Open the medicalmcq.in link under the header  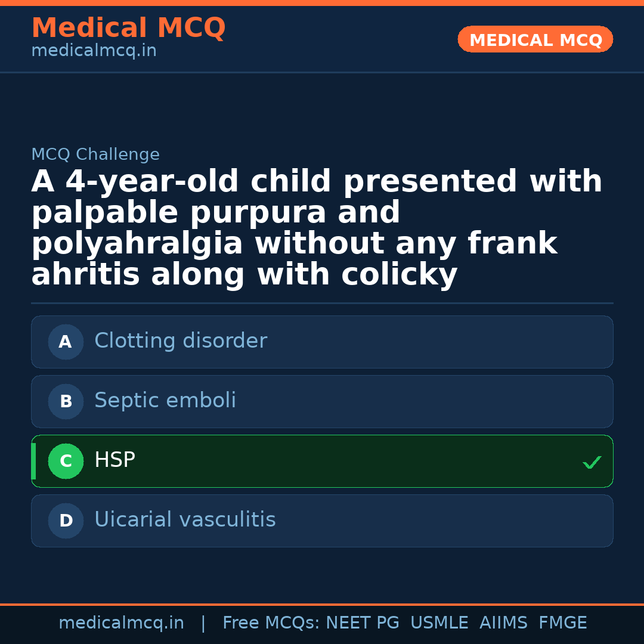click(94, 51)
